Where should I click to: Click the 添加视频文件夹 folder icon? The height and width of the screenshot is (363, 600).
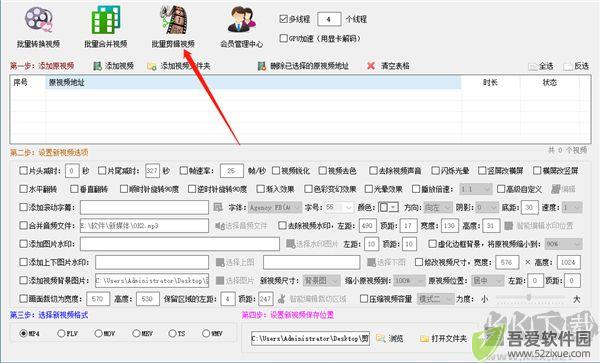[x=152, y=66]
